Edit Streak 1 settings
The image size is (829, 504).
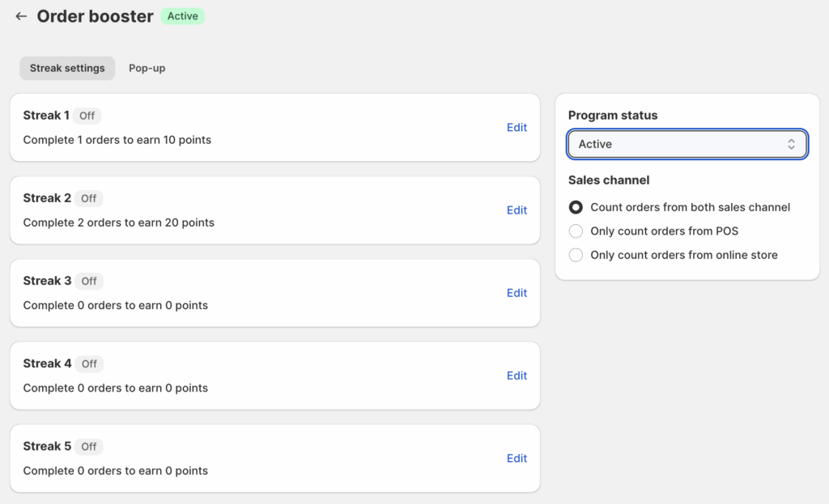(x=517, y=127)
